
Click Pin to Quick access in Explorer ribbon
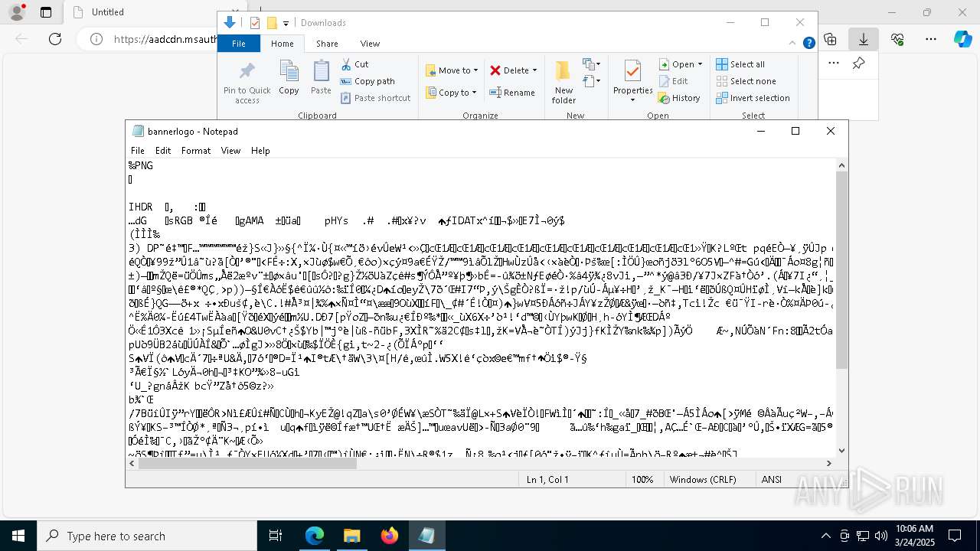coord(247,83)
